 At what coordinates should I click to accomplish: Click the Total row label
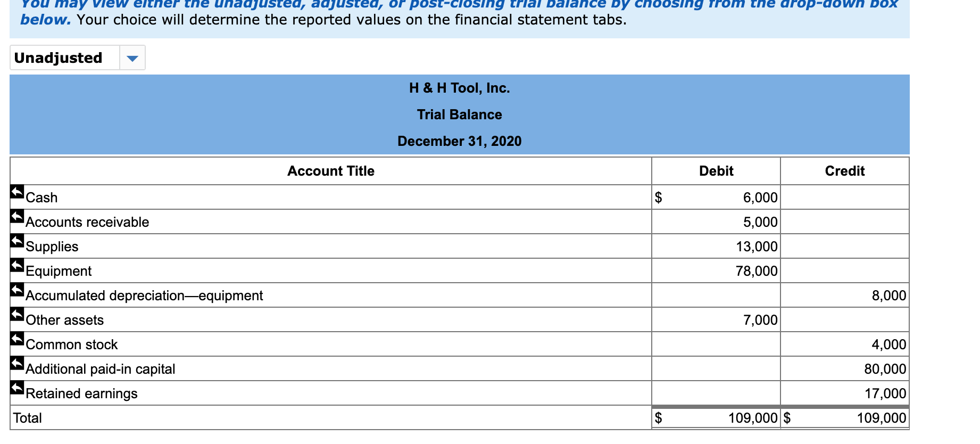tap(28, 417)
